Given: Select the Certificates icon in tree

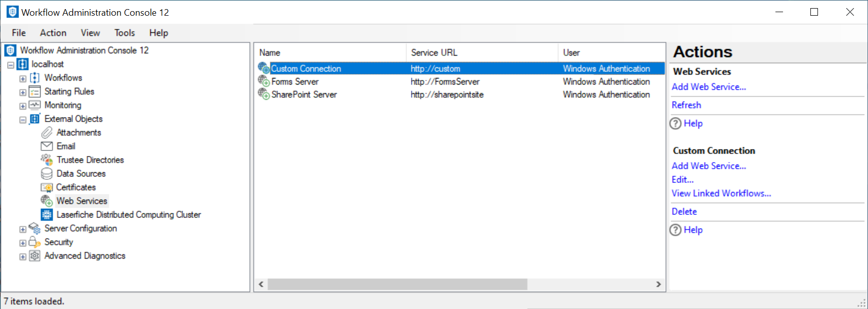Looking at the screenshot, I should [47, 187].
